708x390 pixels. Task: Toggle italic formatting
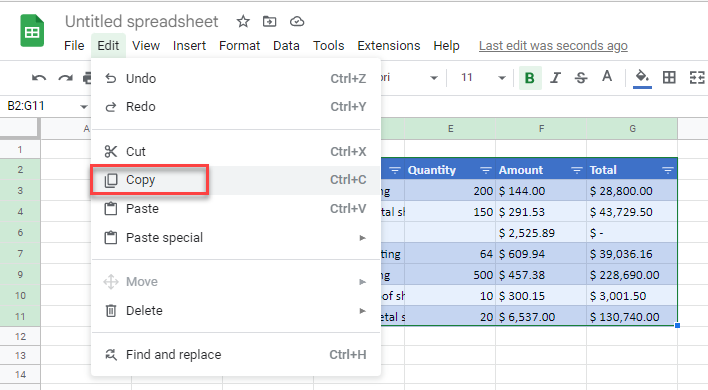555,78
